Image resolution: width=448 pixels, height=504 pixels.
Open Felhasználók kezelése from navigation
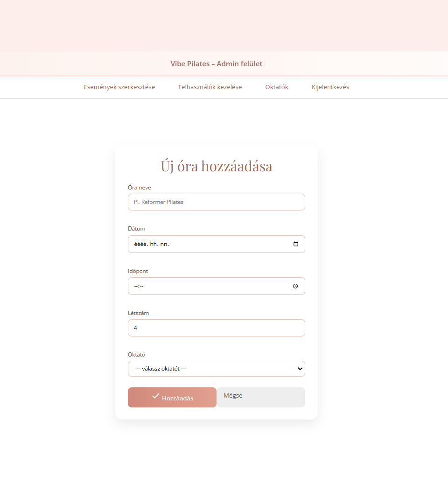point(210,87)
